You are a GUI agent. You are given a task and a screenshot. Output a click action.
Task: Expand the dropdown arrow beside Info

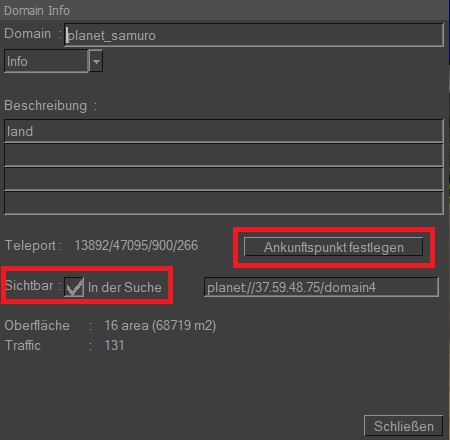click(96, 61)
